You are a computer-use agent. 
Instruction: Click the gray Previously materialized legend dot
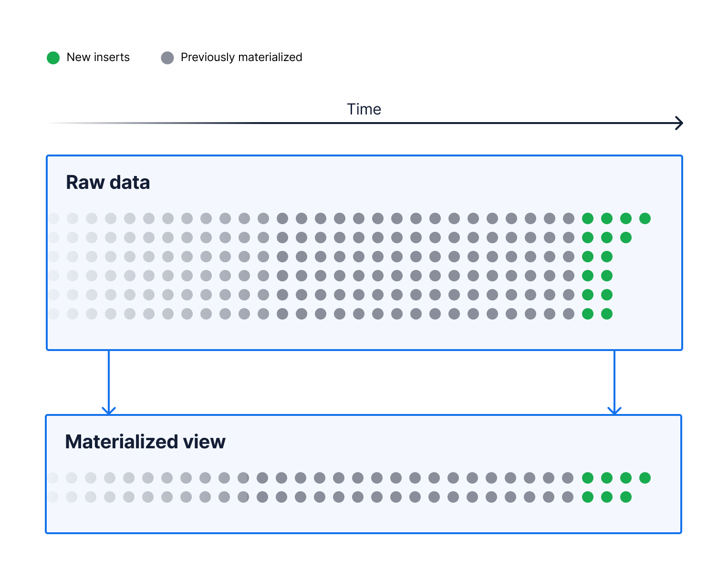167,58
